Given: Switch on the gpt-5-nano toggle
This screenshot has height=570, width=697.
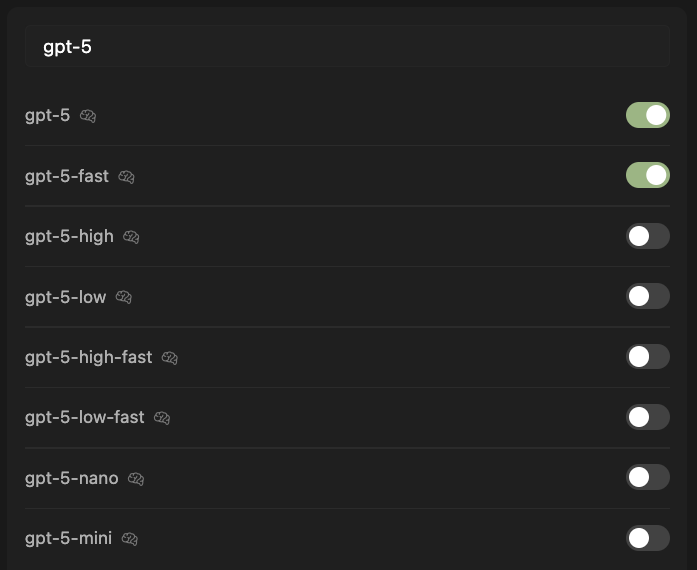Looking at the screenshot, I should [648, 478].
